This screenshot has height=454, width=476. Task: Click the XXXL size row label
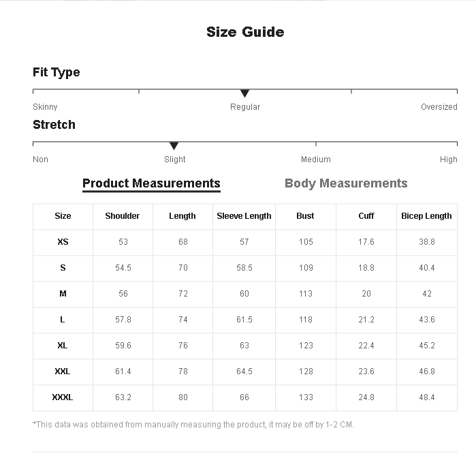[63, 397]
